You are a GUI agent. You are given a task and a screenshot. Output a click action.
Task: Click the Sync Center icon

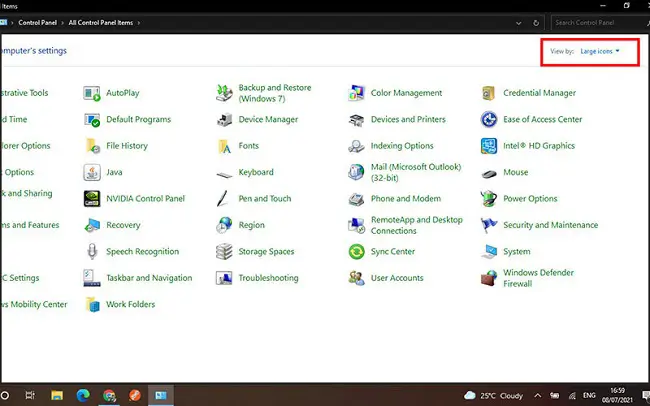[356, 252]
